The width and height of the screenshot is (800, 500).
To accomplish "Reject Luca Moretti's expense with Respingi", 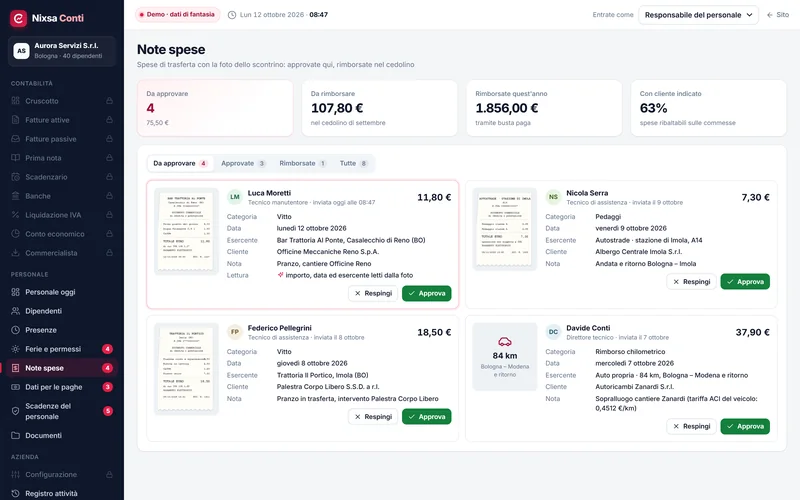I will click(373, 293).
